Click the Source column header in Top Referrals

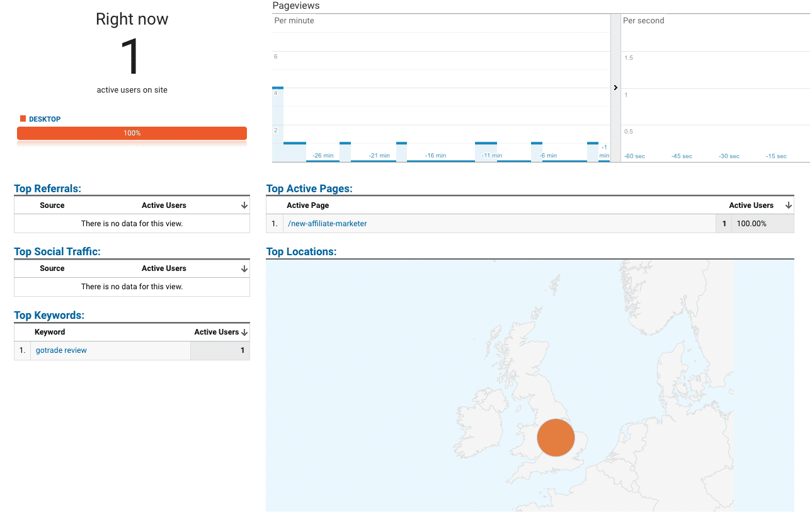52,205
